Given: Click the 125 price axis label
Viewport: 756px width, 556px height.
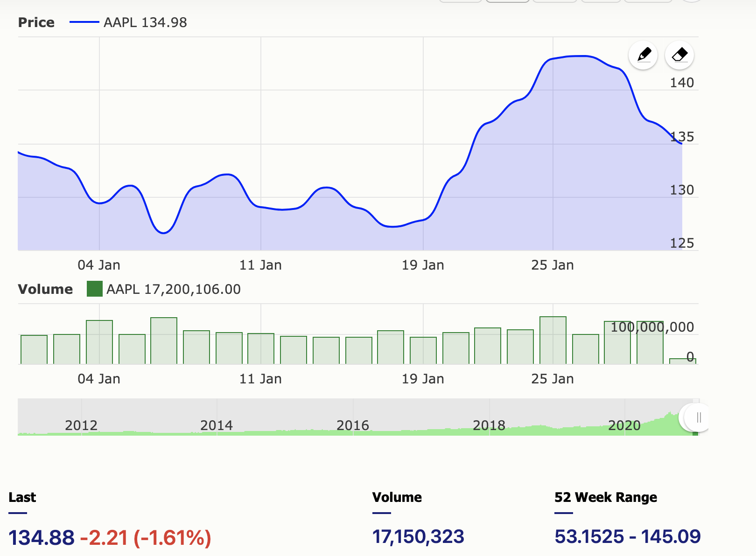Looking at the screenshot, I should (x=682, y=243).
